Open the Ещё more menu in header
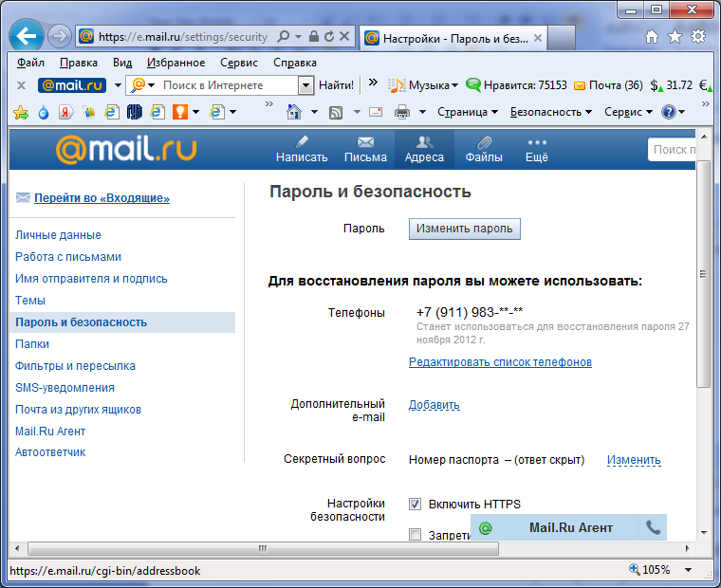 tap(537, 150)
